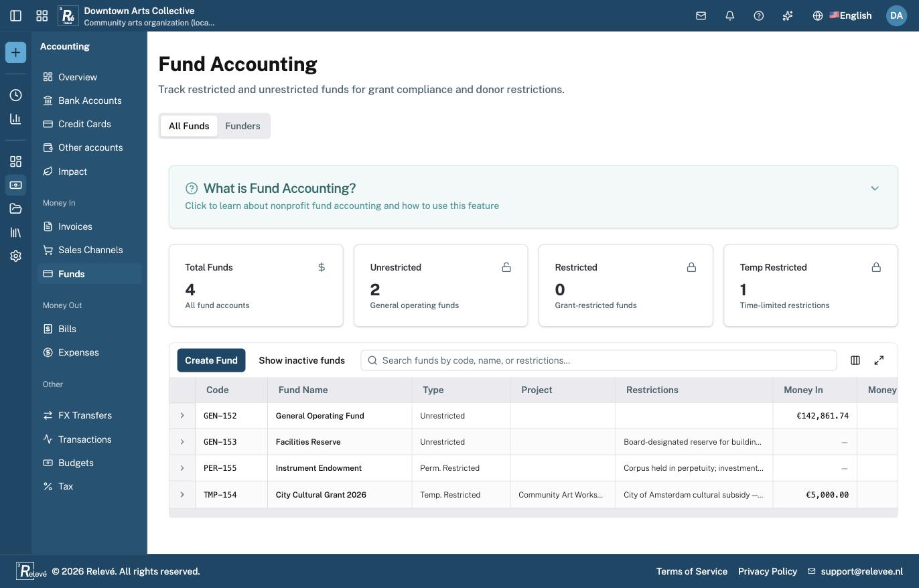
Task: Switch to the Funders tab
Action: (x=242, y=126)
